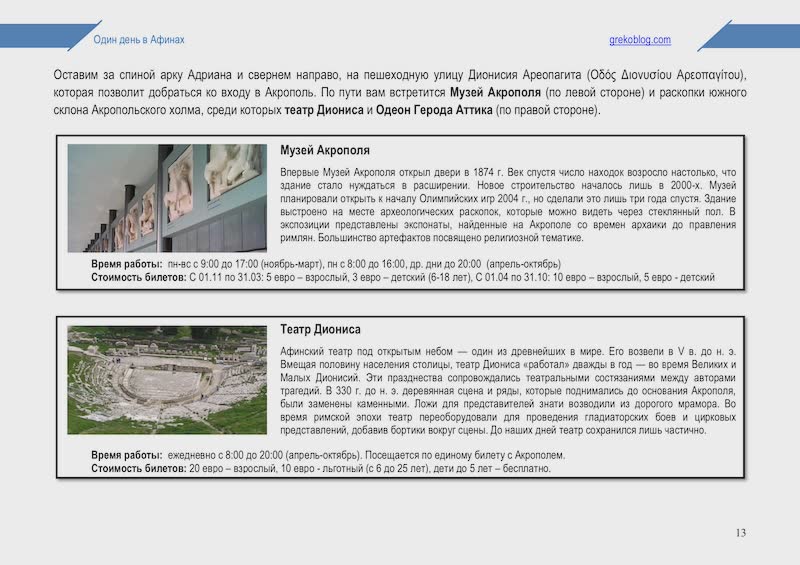Screen dimensions: 800x565
Task: Click "Время работы" label in museum card
Action: point(127,263)
